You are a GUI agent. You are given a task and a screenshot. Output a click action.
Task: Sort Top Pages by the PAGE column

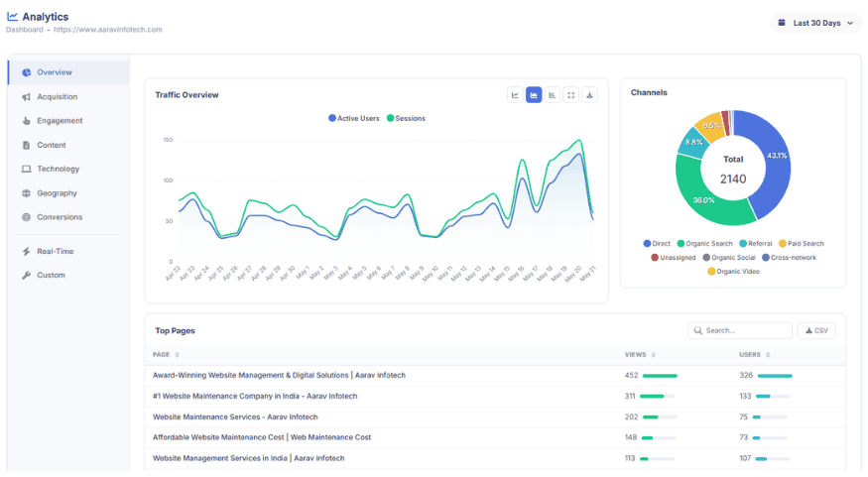coord(166,355)
